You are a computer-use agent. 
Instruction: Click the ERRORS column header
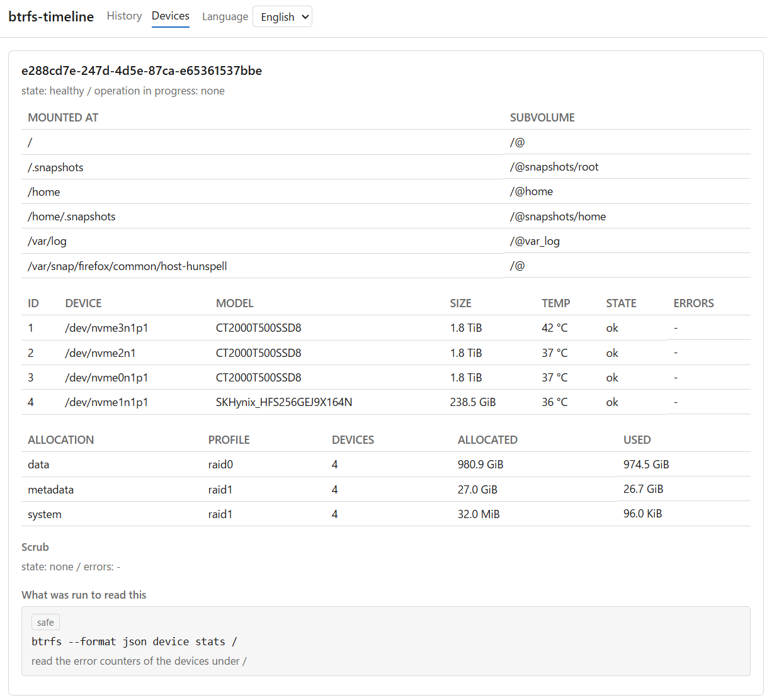[694, 303]
